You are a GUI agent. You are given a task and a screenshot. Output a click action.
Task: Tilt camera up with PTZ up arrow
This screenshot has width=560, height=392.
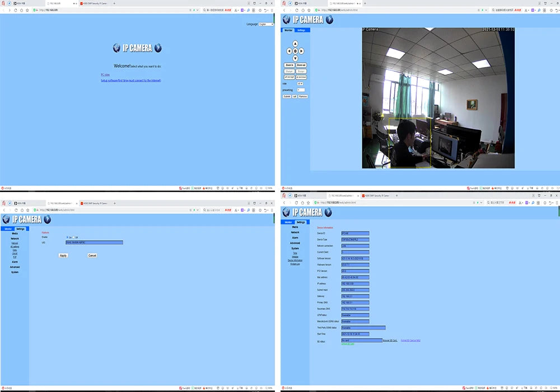click(x=295, y=44)
